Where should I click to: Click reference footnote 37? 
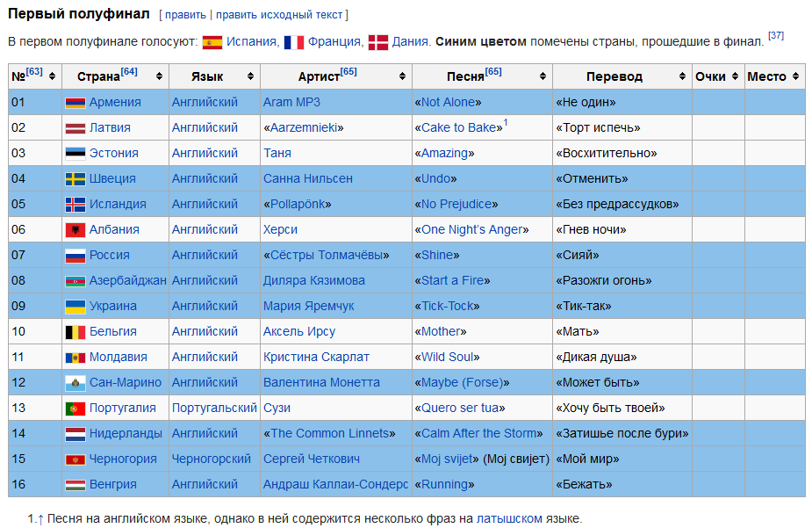pyautogui.click(x=776, y=36)
